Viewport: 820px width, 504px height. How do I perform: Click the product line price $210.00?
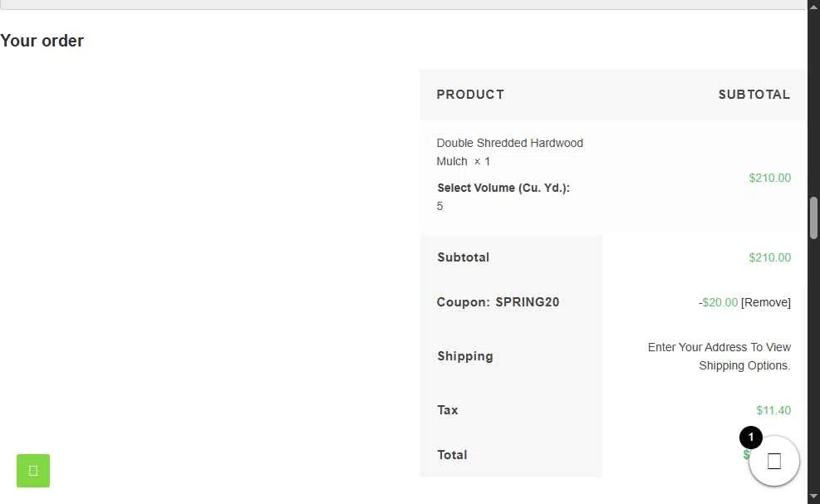tap(770, 178)
